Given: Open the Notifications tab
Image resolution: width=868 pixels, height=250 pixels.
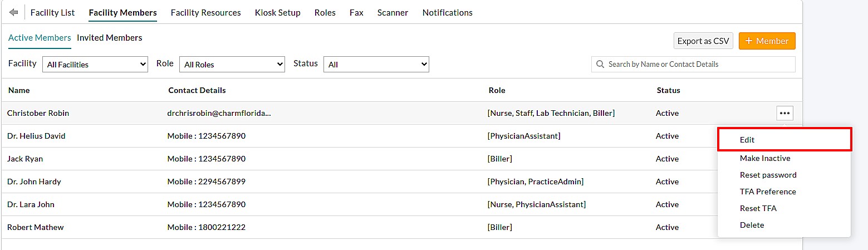Looking at the screenshot, I should (447, 12).
